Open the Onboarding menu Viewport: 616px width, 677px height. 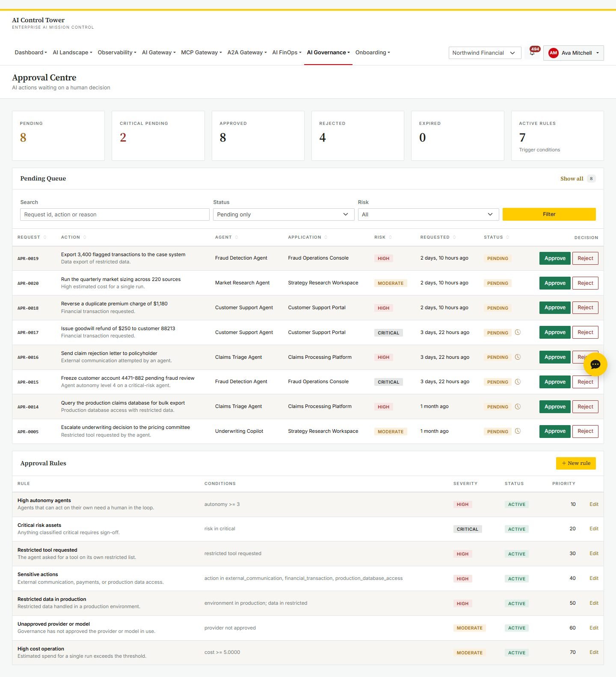tap(373, 53)
